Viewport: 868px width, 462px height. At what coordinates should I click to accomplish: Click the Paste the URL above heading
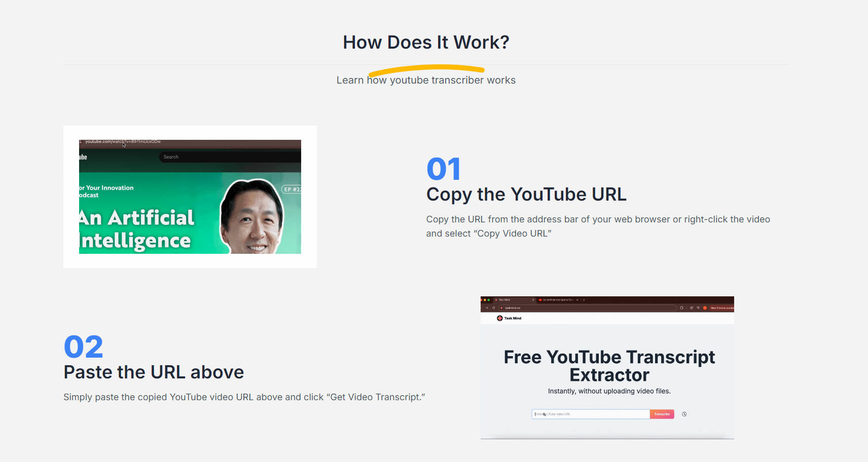click(x=154, y=372)
